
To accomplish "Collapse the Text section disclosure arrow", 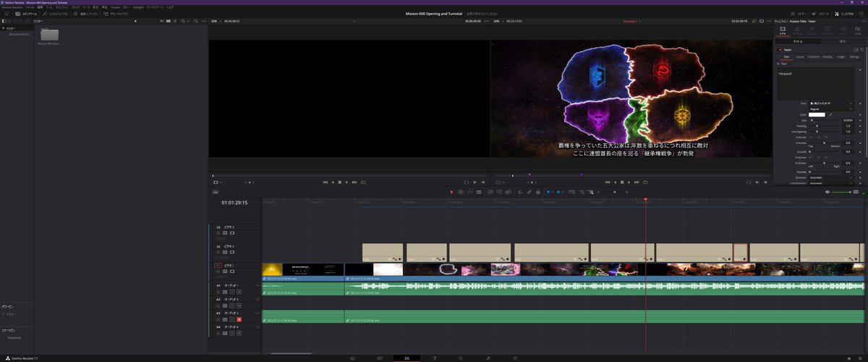I will (778, 64).
